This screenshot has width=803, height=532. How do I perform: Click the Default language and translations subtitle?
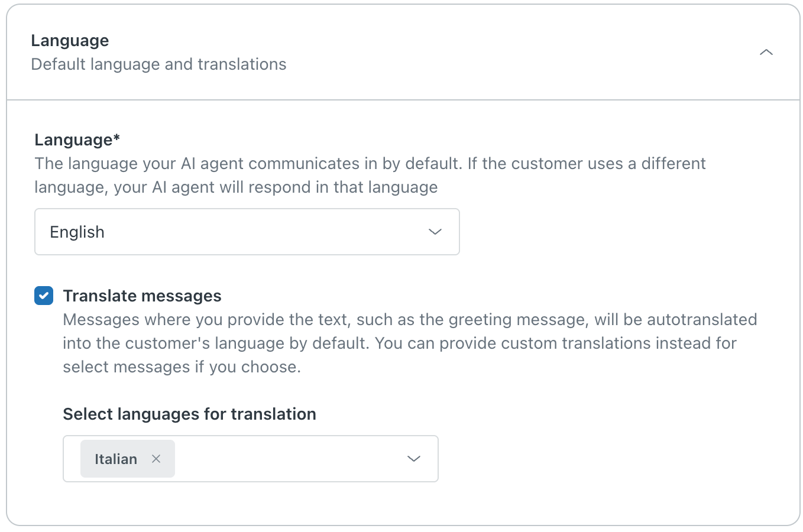158,64
